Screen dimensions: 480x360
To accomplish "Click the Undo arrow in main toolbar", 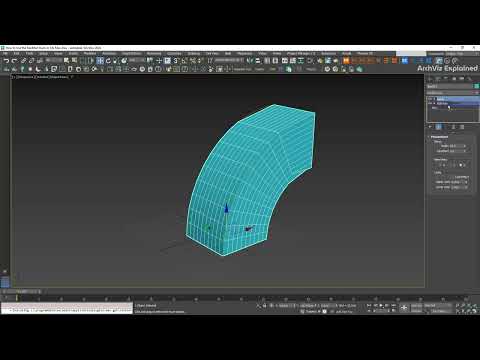I will pos(6,61).
